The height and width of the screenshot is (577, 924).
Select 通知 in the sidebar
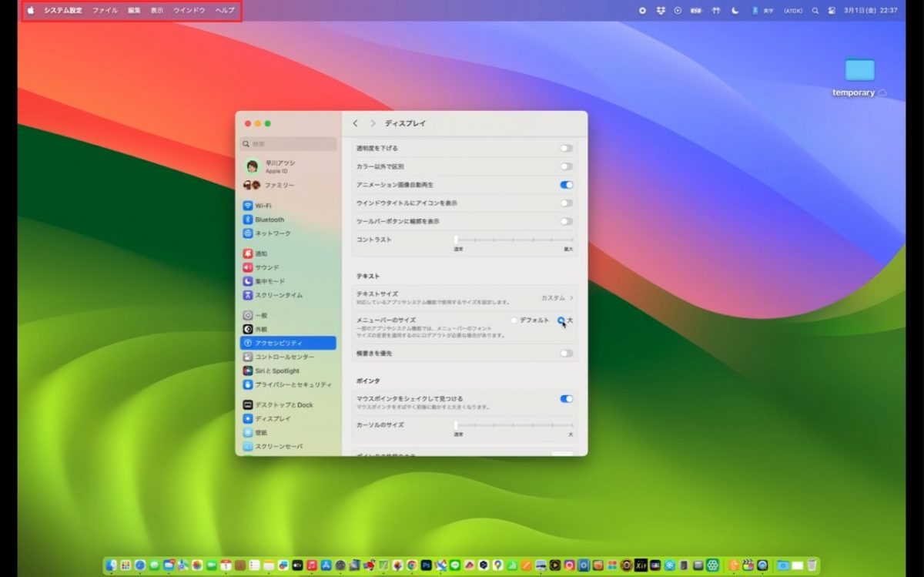click(288, 253)
